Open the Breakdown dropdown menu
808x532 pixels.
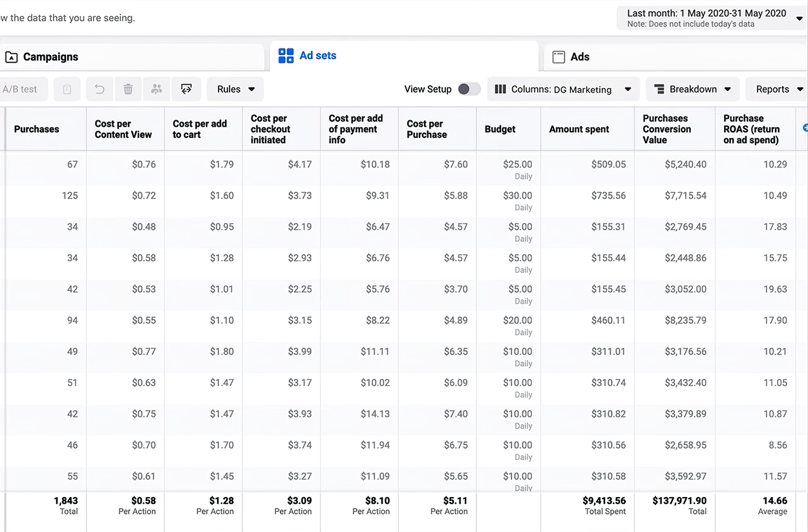point(692,89)
